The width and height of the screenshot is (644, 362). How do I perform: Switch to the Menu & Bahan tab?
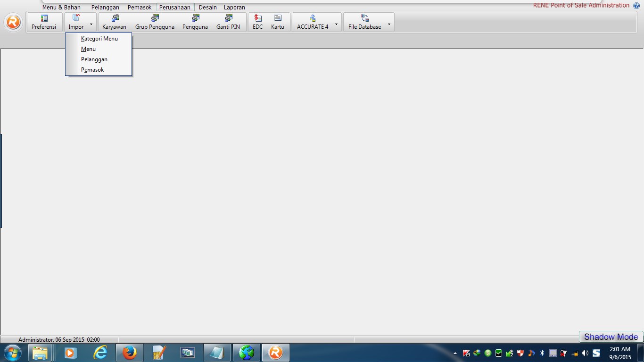pyautogui.click(x=61, y=8)
